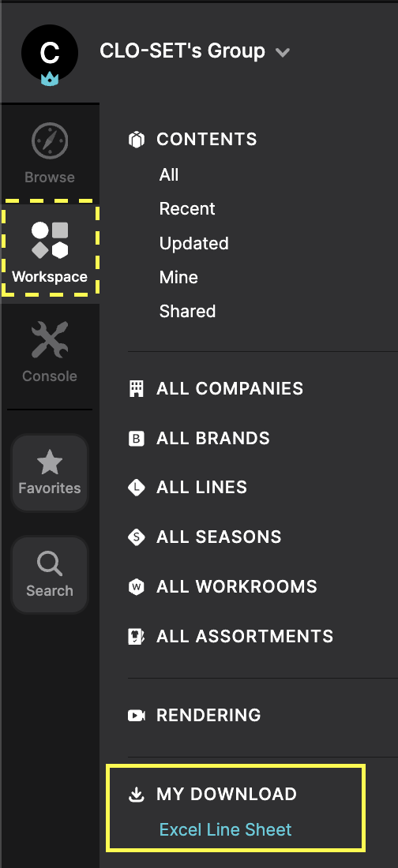Screen dimensions: 398x868
Task: Expand the CLO-SET's Group dropdown chevron
Action: (283, 53)
